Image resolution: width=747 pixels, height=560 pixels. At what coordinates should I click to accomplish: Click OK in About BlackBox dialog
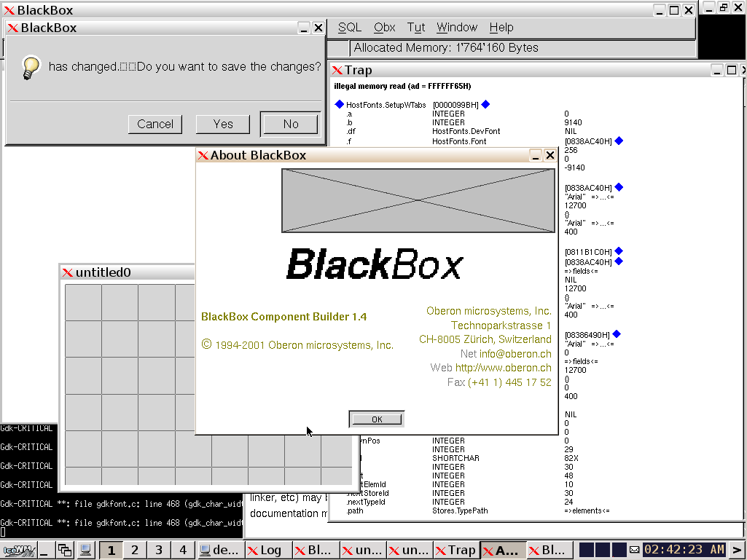[x=377, y=419]
